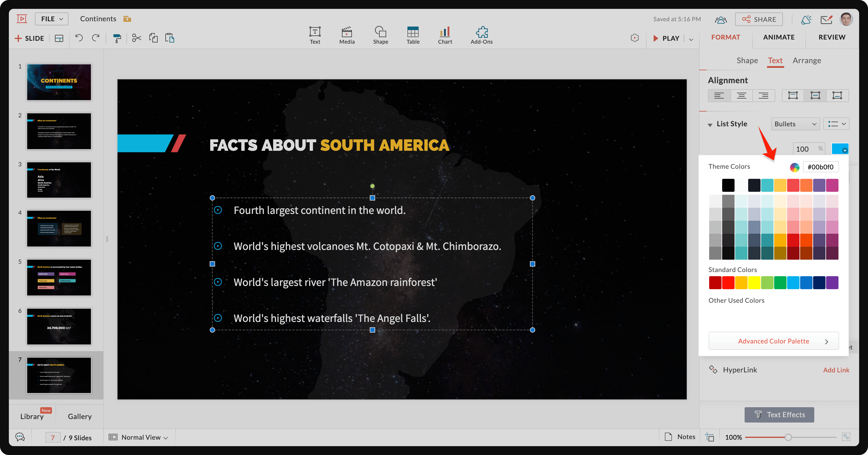Viewport: 868px width, 455px height.
Task: Open the Bullets list style dropdown
Action: click(x=795, y=124)
